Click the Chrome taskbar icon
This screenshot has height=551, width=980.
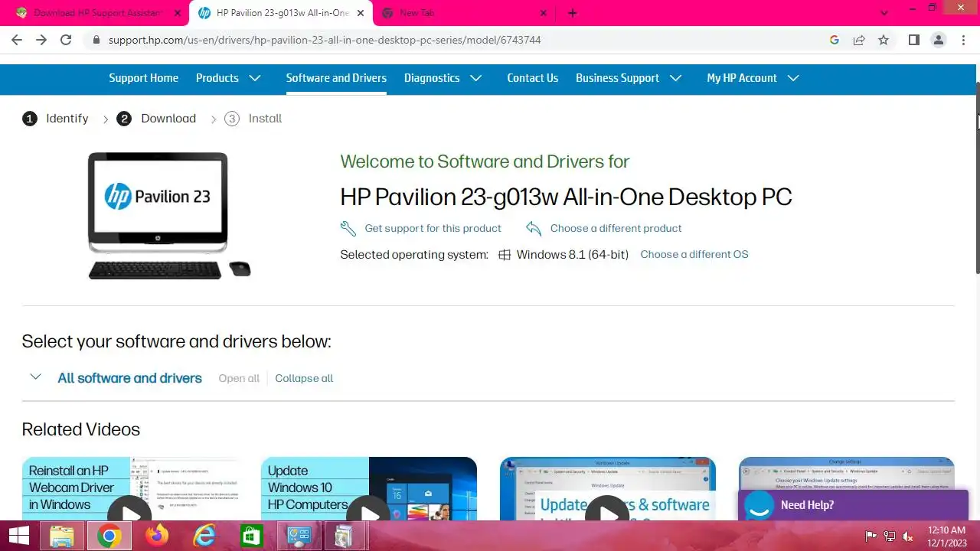tap(109, 536)
